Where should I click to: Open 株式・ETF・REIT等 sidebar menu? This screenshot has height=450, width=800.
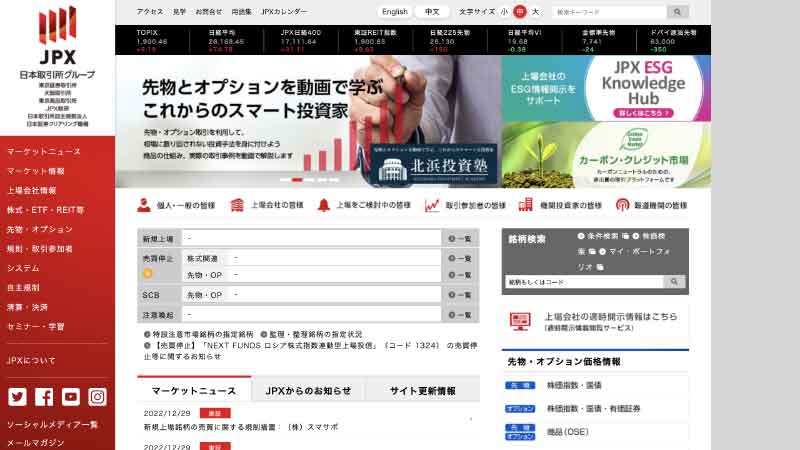45,210
